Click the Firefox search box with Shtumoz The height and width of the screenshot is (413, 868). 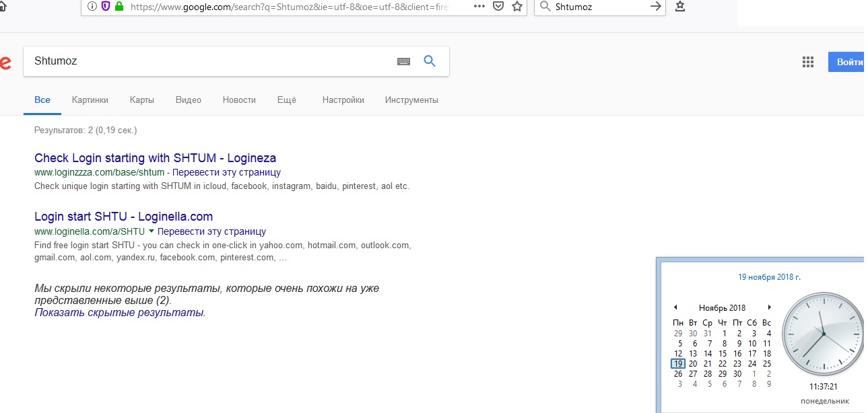601,7
